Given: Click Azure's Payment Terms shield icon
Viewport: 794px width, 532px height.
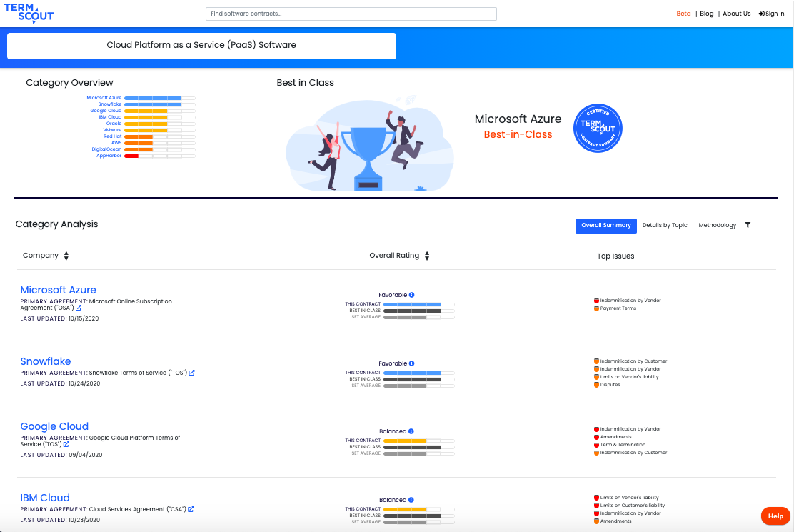Looking at the screenshot, I should (x=596, y=308).
